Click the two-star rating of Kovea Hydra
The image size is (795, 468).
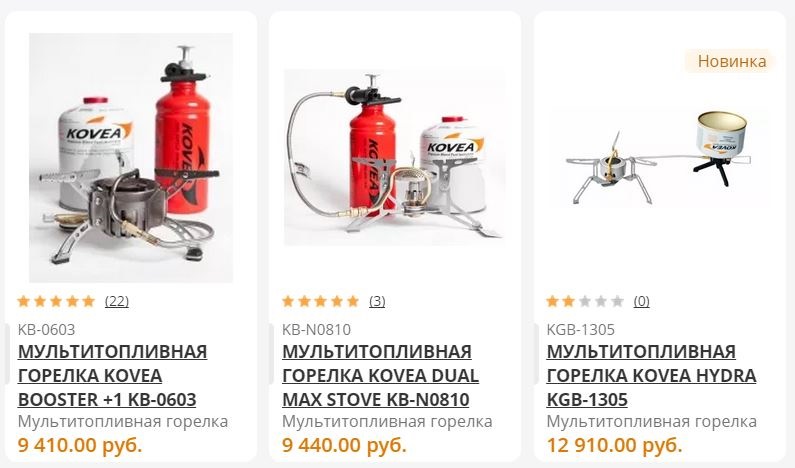point(585,301)
